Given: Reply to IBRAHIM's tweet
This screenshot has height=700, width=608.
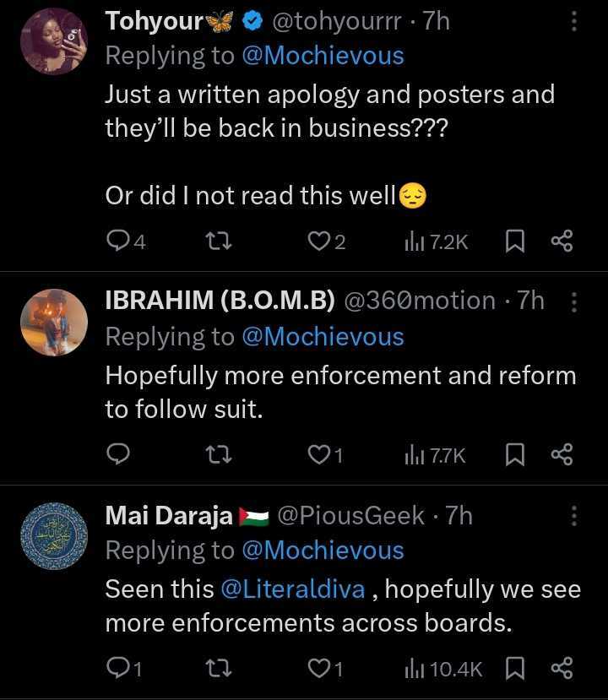Looking at the screenshot, I should coord(119,456).
